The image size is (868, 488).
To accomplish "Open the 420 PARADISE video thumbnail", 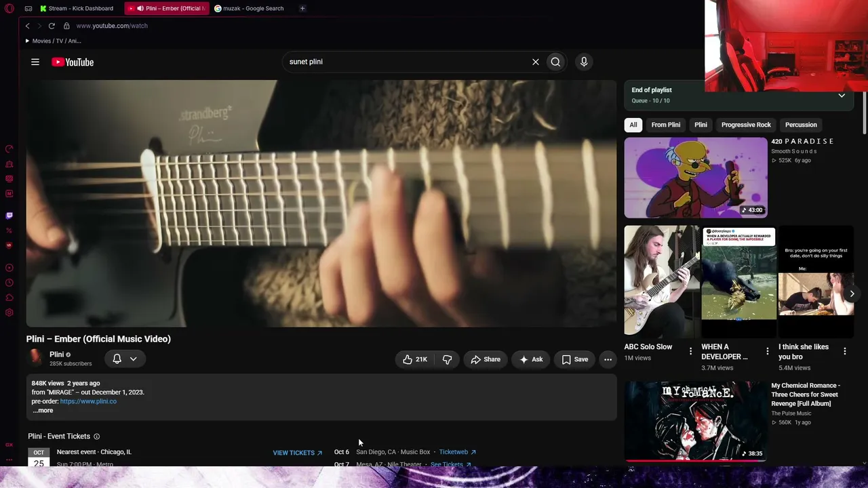I will [x=696, y=178].
